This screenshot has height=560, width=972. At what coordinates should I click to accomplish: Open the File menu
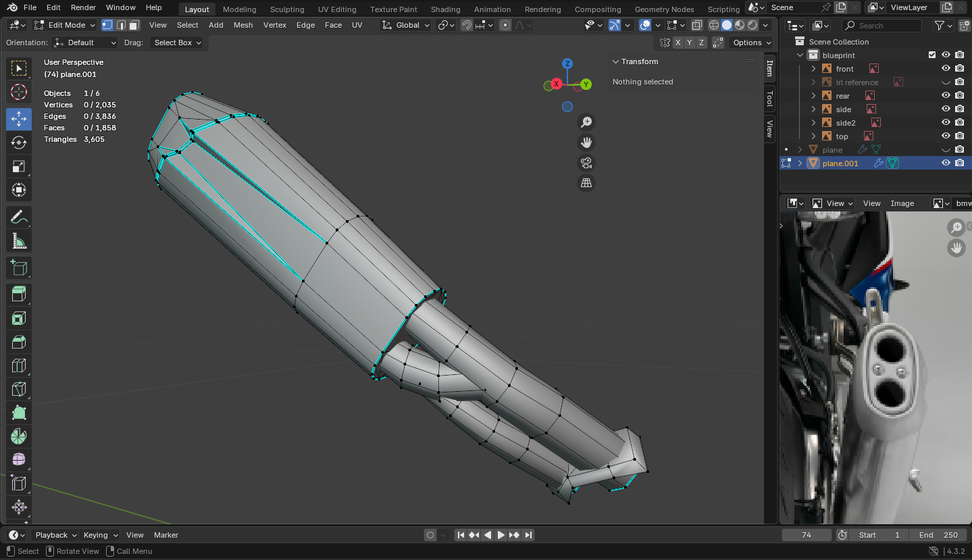point(30,7)
